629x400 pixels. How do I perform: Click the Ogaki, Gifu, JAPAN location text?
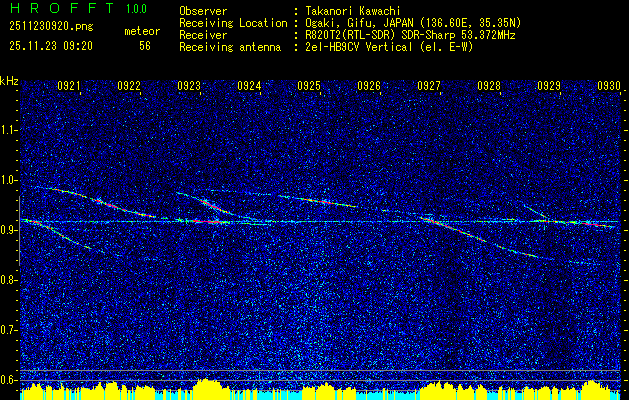[413, 23]
